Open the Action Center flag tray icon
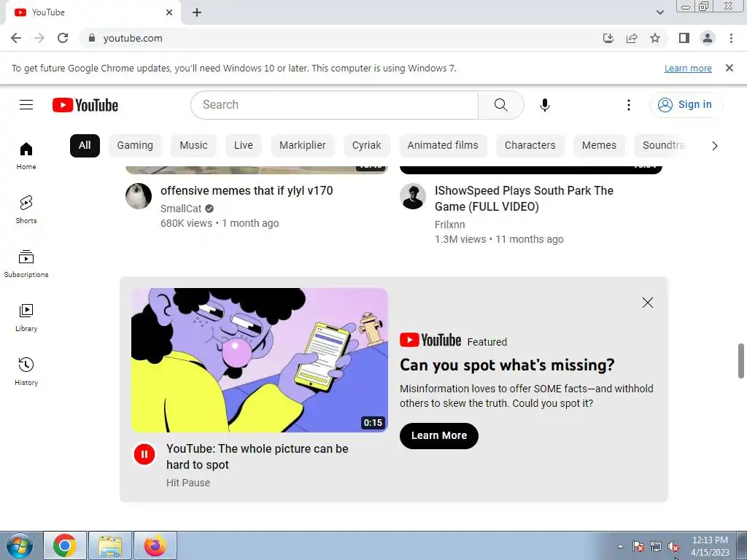The width and height of the screenshot is (747, 560). point(638,547)
